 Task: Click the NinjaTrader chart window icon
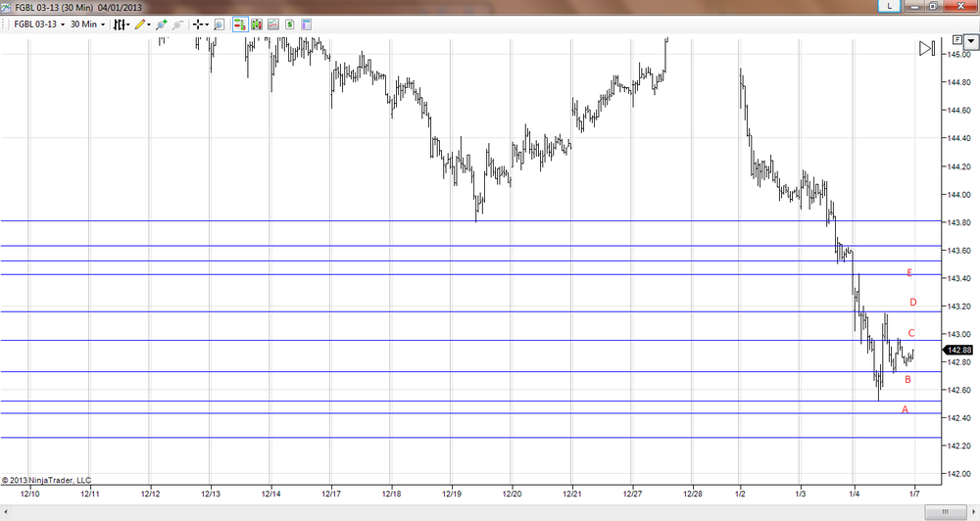click(x=6, y=7)
